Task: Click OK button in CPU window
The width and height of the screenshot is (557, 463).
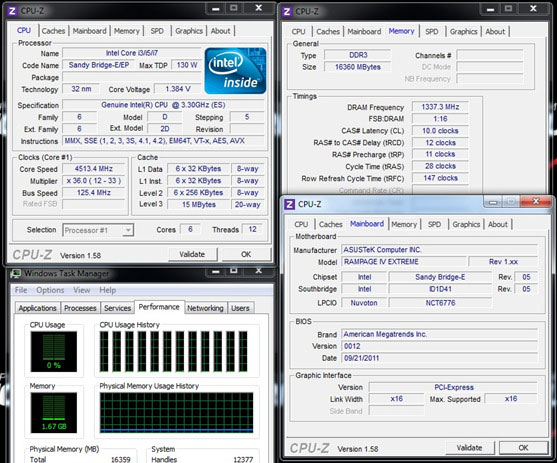Action: (x=246, y=254)
